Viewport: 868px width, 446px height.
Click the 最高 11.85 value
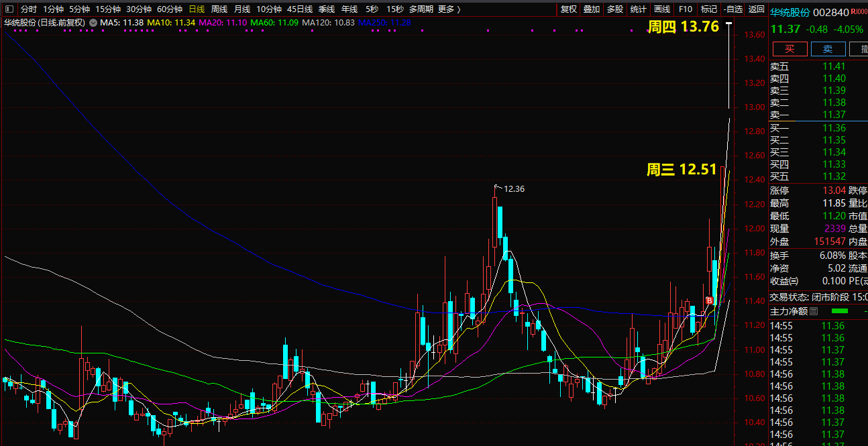[834, 203]
